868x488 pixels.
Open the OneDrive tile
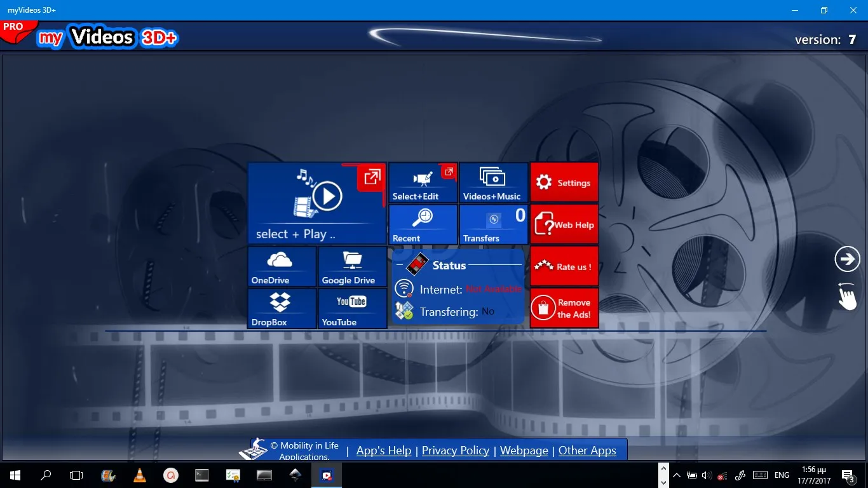tap(281, 266)
